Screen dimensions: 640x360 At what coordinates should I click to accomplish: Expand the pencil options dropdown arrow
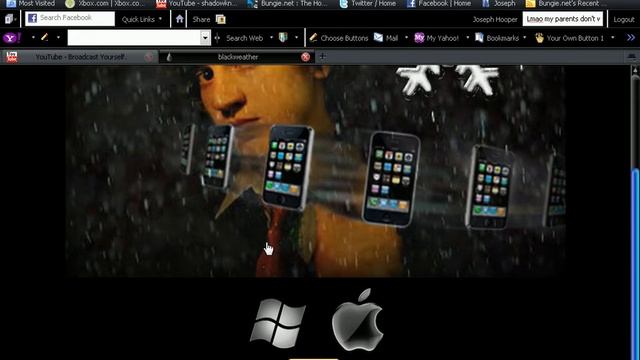click(58, 38)
